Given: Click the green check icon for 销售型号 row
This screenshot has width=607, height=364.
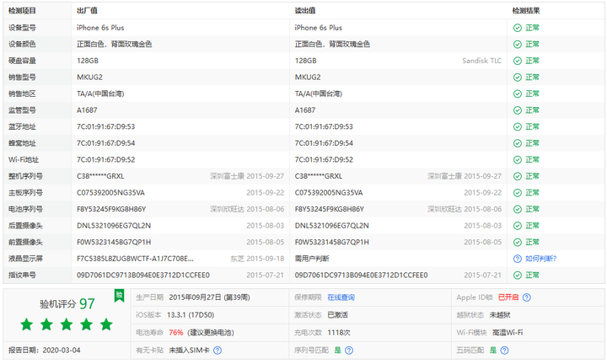Looking at the screenshot, I should (517, 78).
